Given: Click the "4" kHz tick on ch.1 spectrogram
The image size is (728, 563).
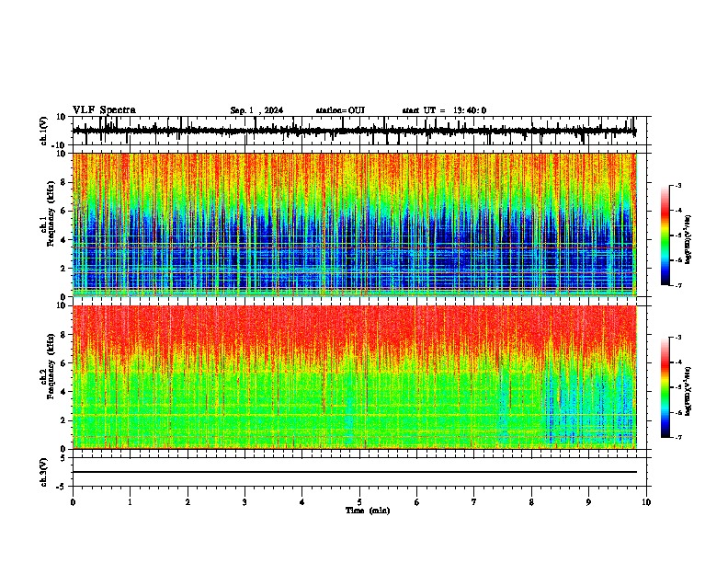Looking at the screenshot, I should pyautogui.click(x=63, y=240).
